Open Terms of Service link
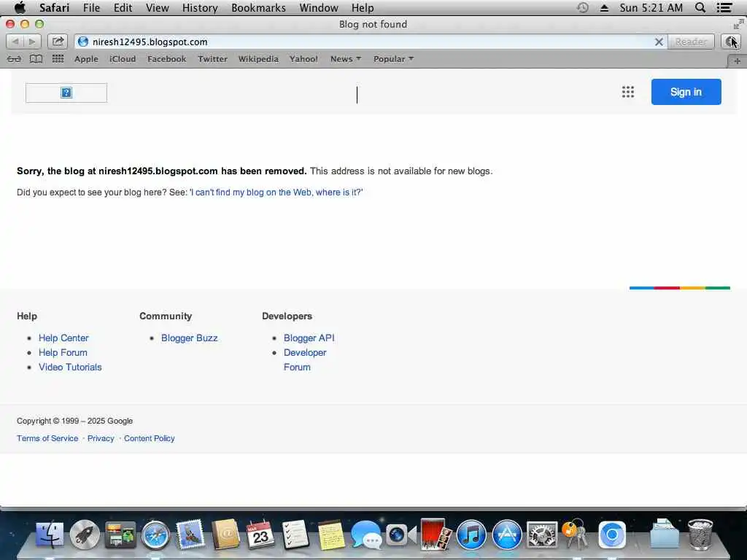The image size is (747, 560). pos(47,438)
